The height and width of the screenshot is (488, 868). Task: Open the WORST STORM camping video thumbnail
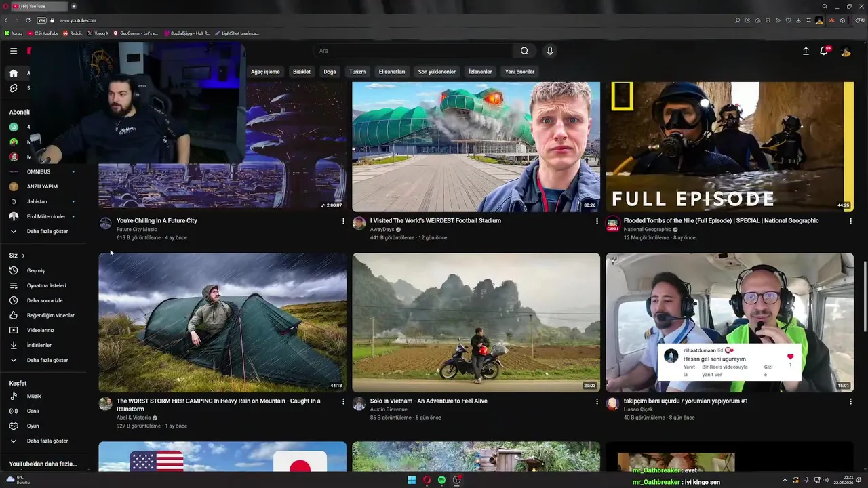pyautogui.click(x=222, y=323)
